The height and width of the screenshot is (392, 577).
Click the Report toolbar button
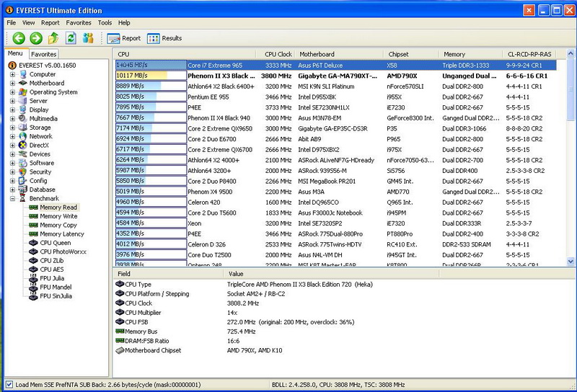(x=124, y=38)
